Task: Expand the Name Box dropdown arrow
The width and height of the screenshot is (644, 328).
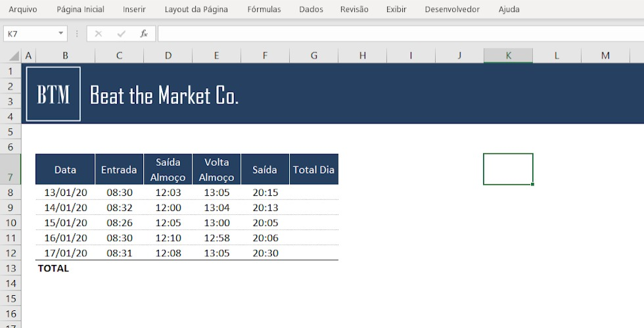Action: pyautogui.click(x=60, y=34)
